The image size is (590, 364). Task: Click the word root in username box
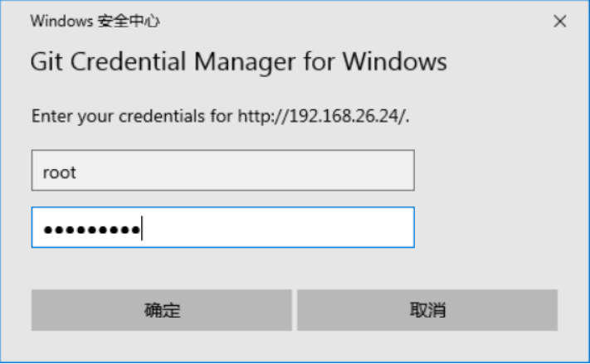click(60, 172)
